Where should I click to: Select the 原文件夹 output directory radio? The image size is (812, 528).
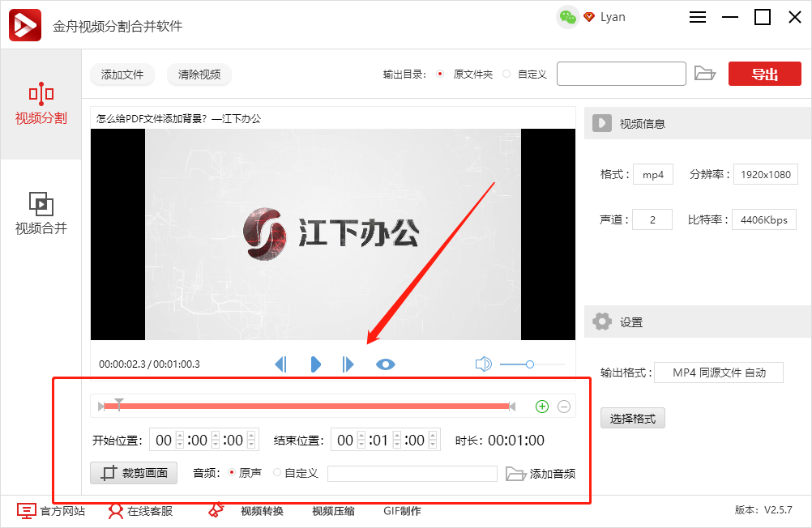click(440, 74)
